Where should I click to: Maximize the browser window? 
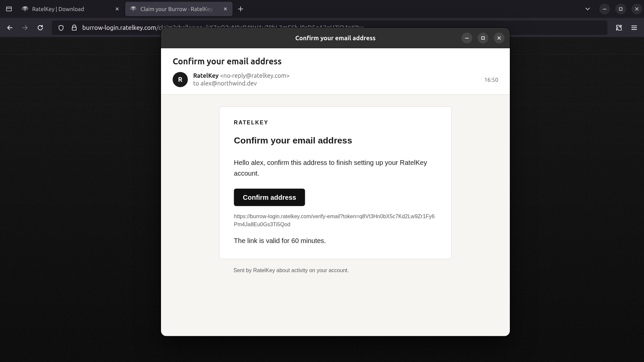[x=621, y=9]
